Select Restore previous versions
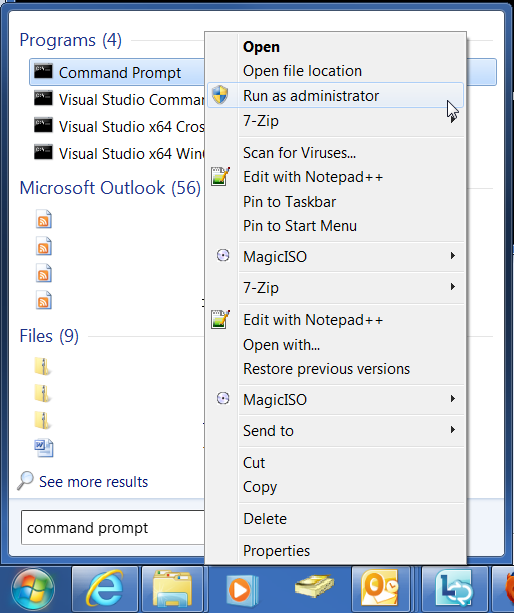This screenshot has height=613, width=514. coord(326,369)
